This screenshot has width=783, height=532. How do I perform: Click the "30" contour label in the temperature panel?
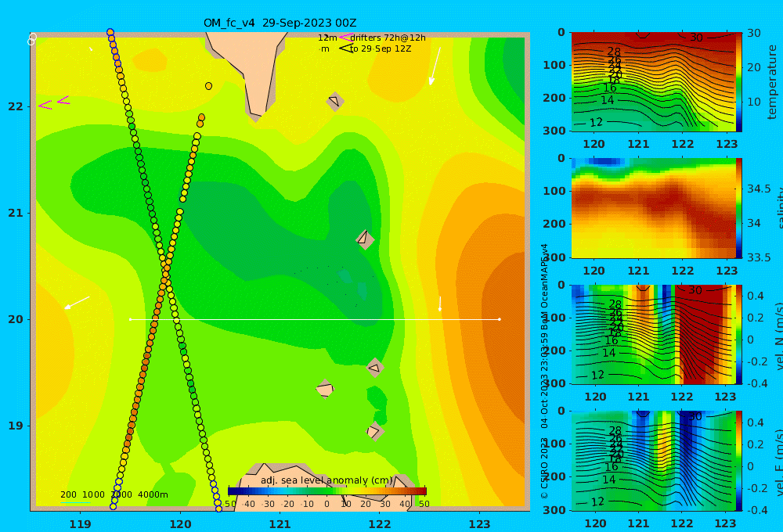pos(696,38)
